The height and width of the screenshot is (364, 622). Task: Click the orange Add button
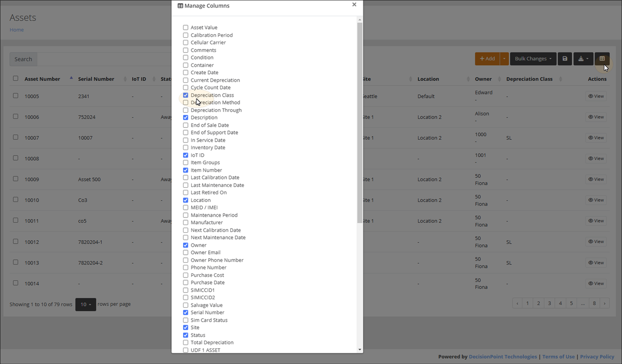487,59
